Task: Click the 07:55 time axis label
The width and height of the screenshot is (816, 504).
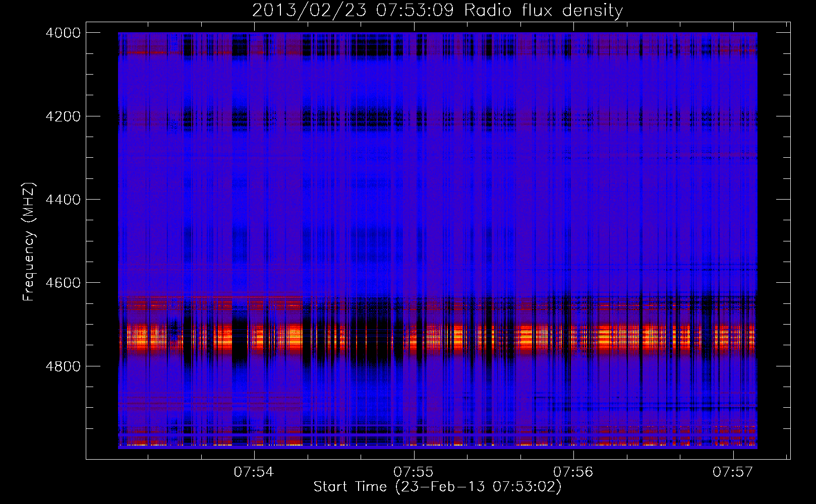Action: [x=414, y=472]
